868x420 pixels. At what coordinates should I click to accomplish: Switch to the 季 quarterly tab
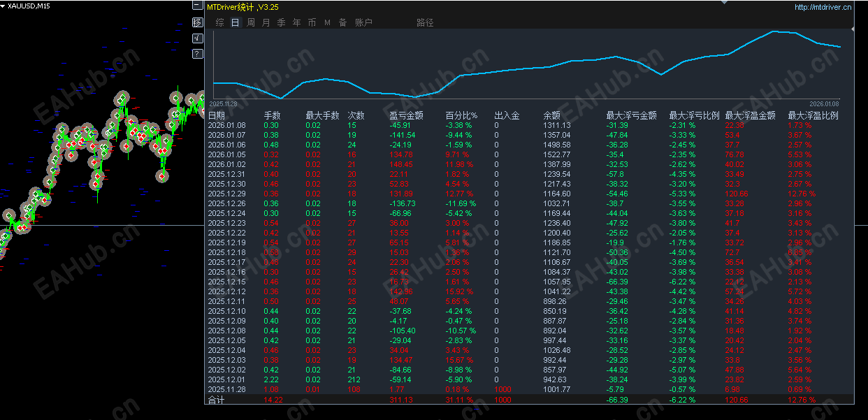[280, 22]
